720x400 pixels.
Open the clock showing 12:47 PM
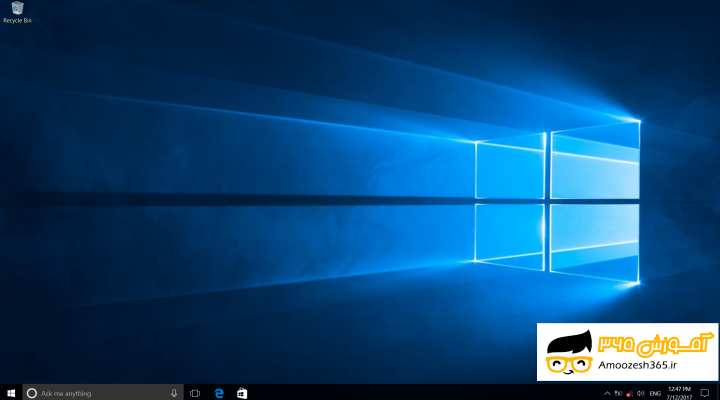coord(680,393)
